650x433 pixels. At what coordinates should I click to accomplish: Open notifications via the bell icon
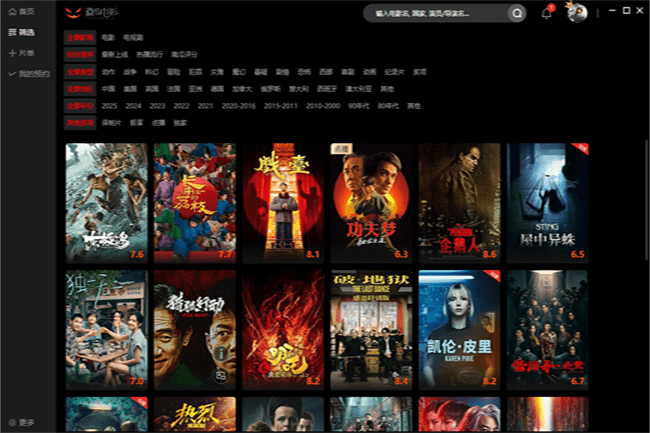tap(547, 13)
